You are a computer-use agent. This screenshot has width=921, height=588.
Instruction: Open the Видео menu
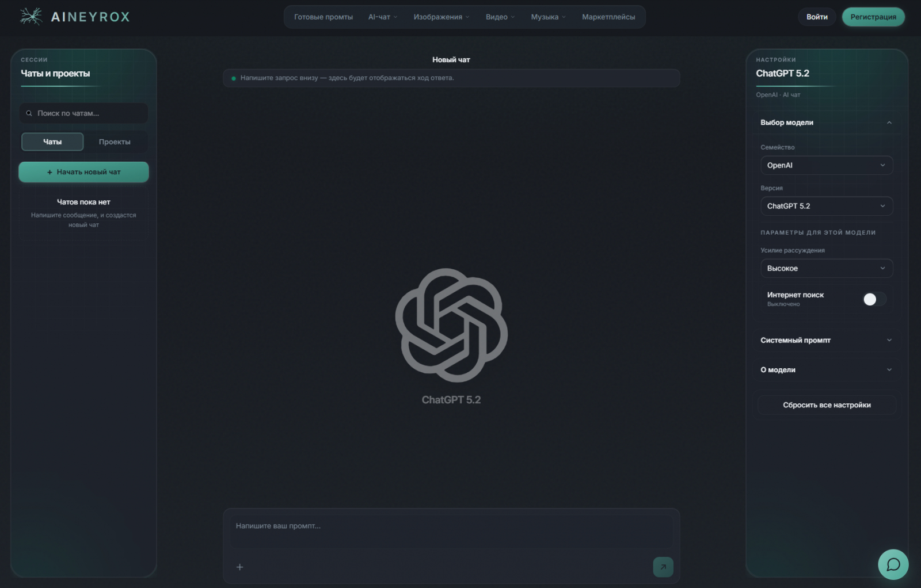point(500,17)
